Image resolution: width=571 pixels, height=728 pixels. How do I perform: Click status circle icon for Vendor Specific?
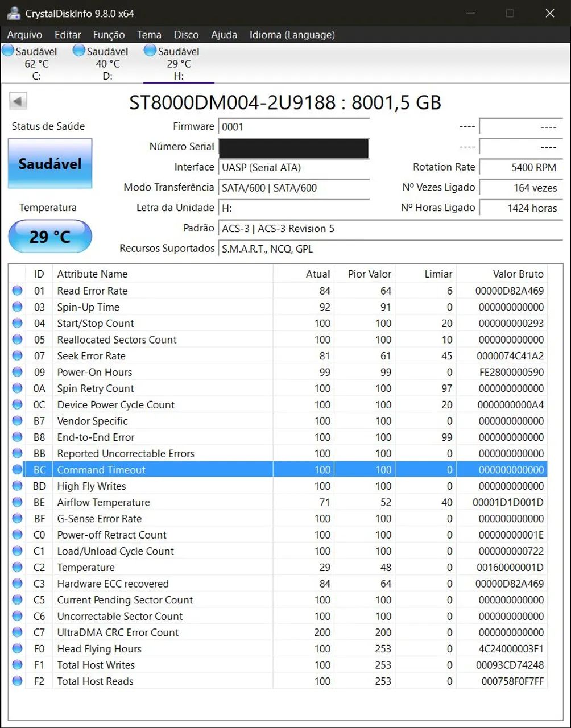(x=17, y=421)
